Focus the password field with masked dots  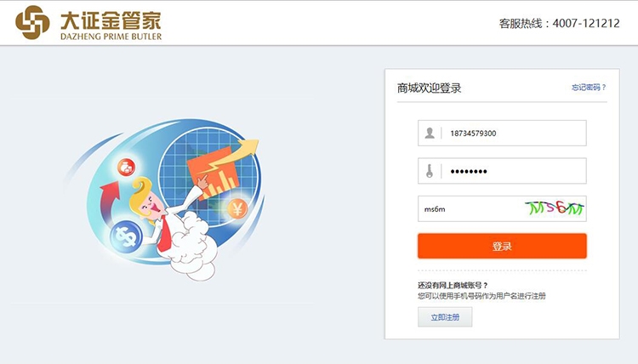(x=502, y=171)
